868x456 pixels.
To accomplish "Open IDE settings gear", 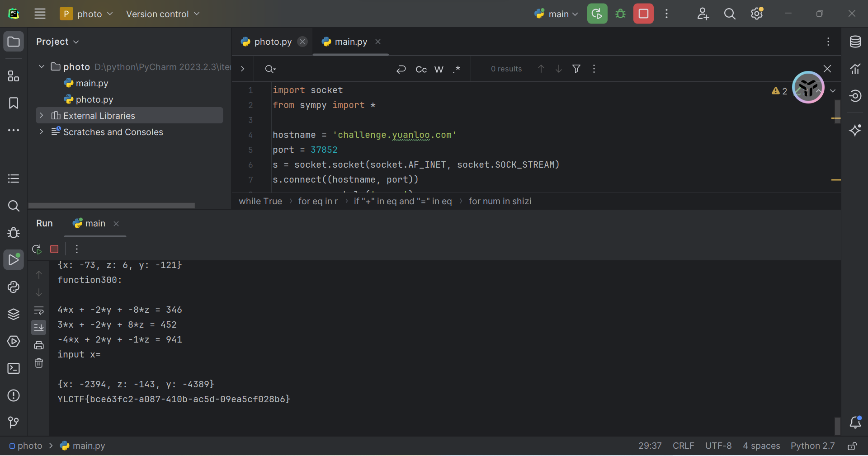I will pos(757,14).
